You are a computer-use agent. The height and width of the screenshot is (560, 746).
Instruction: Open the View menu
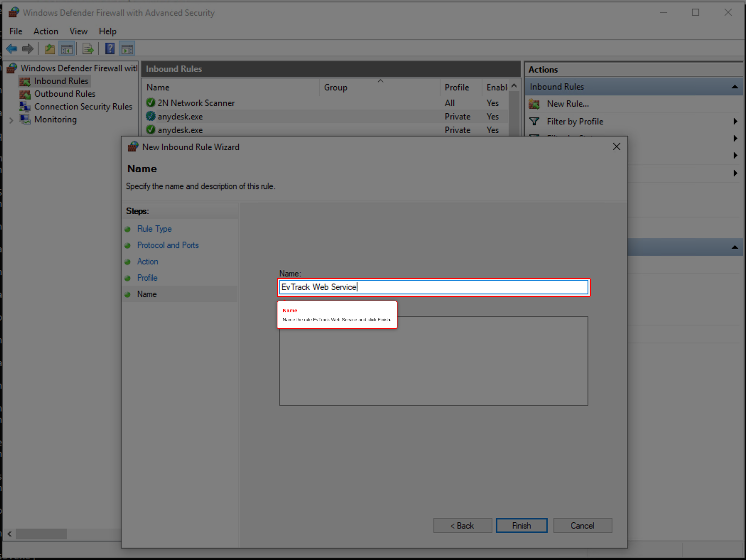pos(79,31)
